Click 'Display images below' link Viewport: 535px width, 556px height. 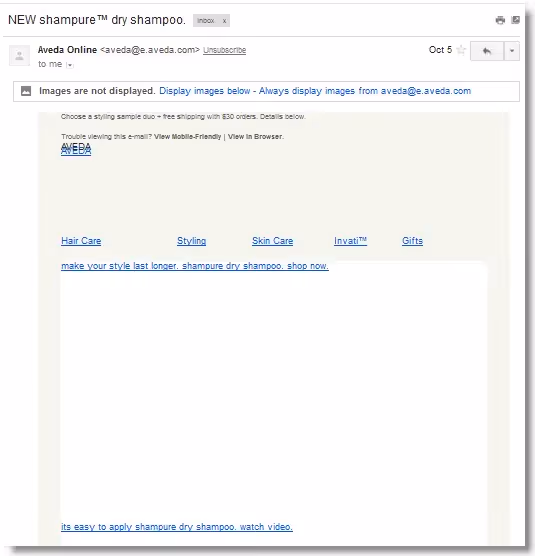coord(205,91)
